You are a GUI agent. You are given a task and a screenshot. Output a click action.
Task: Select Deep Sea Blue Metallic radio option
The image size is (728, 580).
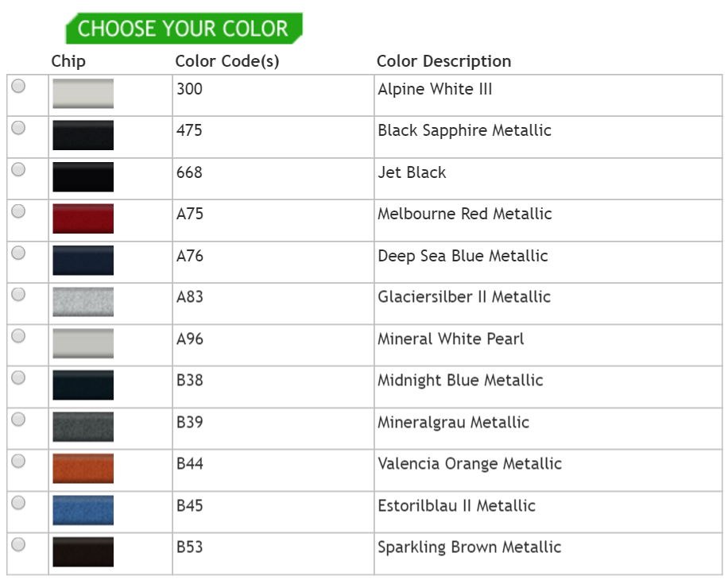[x=18, y=253]
